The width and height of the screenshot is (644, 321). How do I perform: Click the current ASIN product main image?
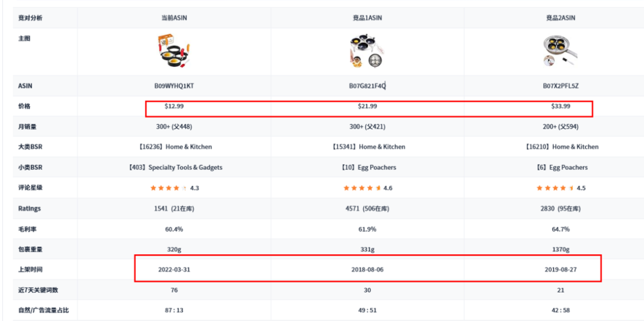click(x=173, y=52)
